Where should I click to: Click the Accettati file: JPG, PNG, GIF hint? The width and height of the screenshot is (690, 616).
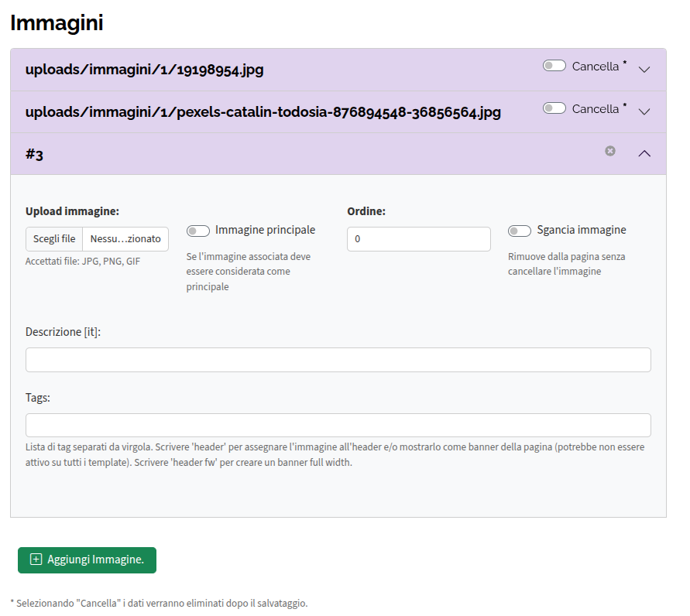[x=83, y=261]
